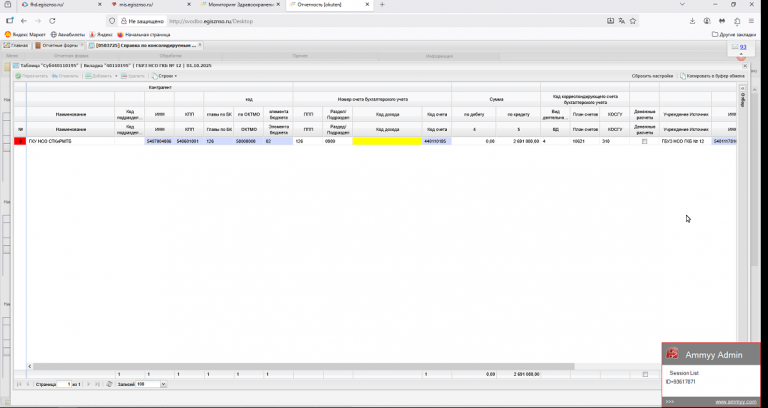Screen dimensions: 768x408
Task: Click the debit amount 0,00 in data row
Action: pos(474,141)
